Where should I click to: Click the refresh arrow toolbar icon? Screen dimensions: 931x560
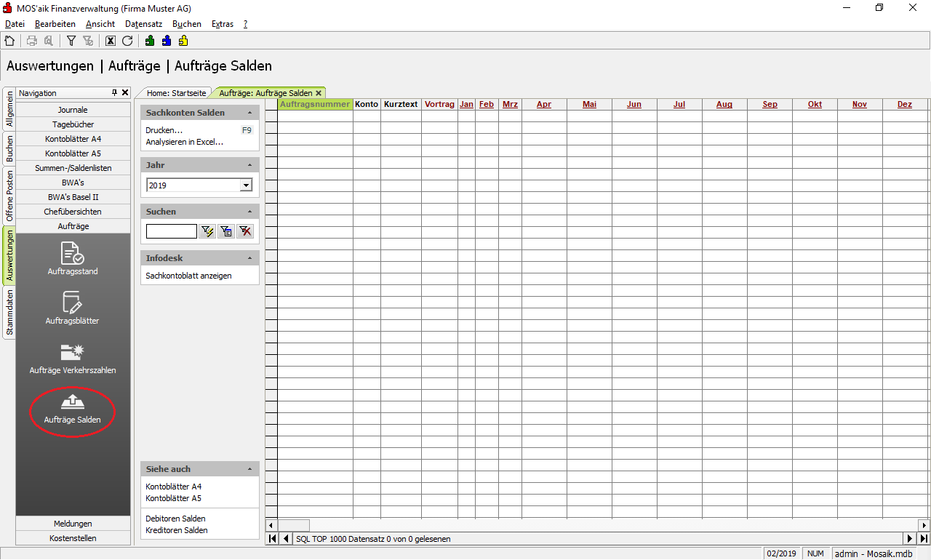127,41
